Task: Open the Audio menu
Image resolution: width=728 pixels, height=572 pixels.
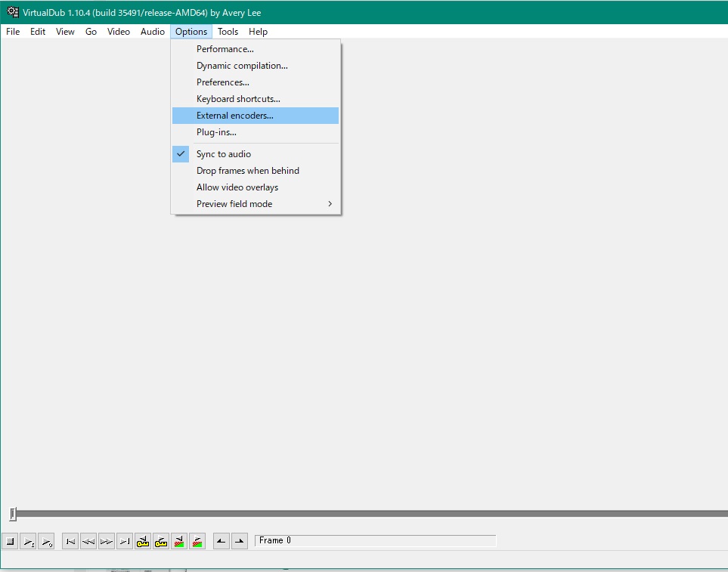Action: coord(153,32)
